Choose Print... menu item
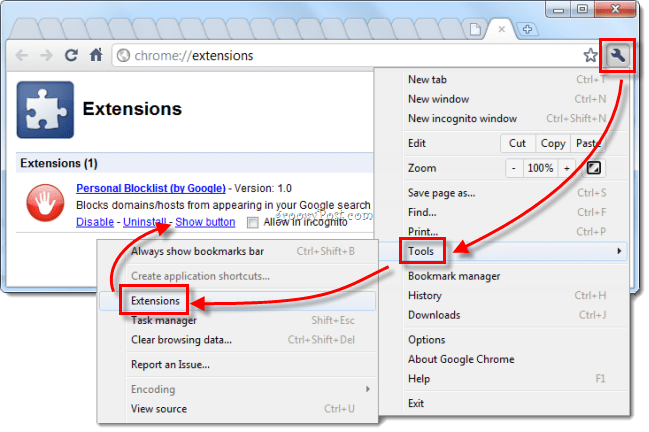The height and width of the screenshot is (432, 649). pyautogui.click(x=507, y=232)
